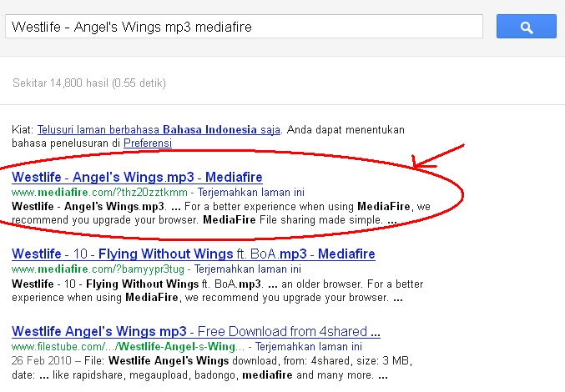The height and width of the screenshot is (392, 565).
Task: Click snippet 'like rapidshare, megaupload, badongo'
Action: coord(145,375)
